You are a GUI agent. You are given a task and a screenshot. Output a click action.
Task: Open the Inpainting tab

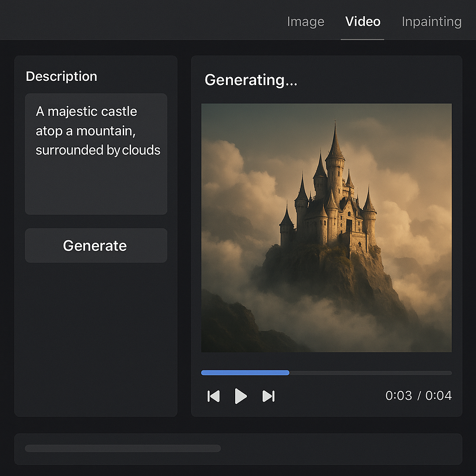(x=431, y=21)
